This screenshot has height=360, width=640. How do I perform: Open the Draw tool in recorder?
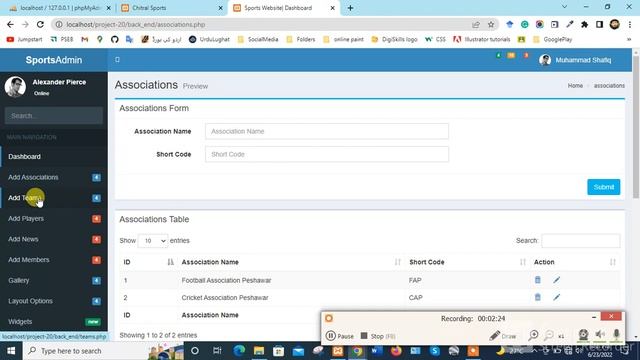point(502,336)
